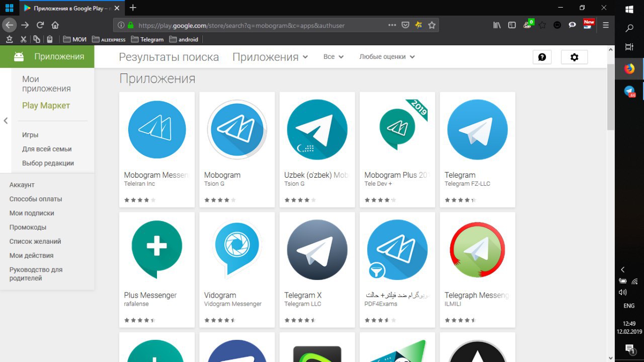Screen dimensions: 644x362
Task: Click the rafalense developer name
Action: coord(137,304)
